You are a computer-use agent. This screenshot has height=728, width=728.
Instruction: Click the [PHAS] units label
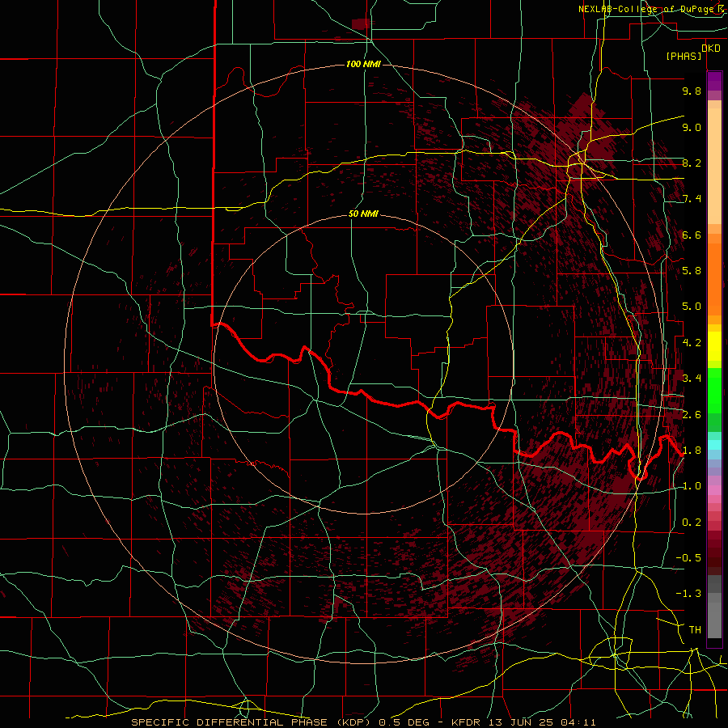coord(684,56)
